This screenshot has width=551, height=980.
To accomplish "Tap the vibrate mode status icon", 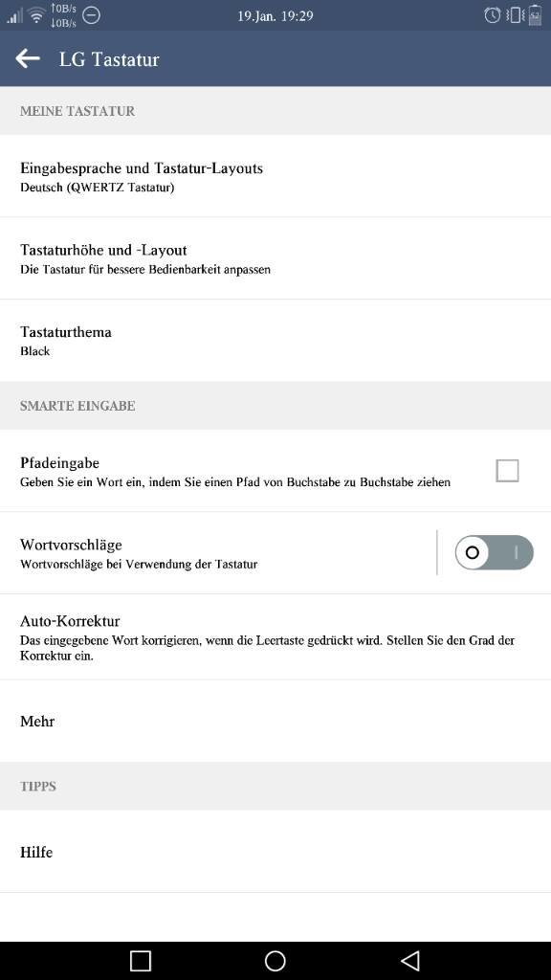I will coord(514,15).
